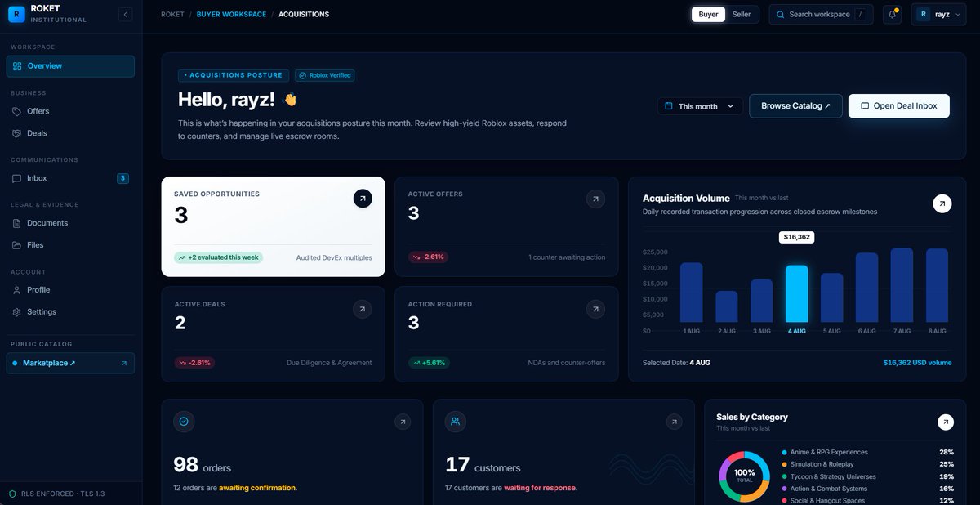The height and width of the screenshot is (505, 980).
Task: Click the 100% TOTAL donut chart
Action: pyautogui.click(x=744, y=476)
